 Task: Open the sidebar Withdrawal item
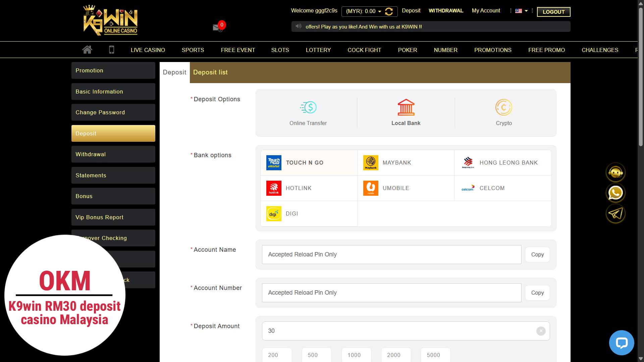pyautogui.click(x=113, y=154)
